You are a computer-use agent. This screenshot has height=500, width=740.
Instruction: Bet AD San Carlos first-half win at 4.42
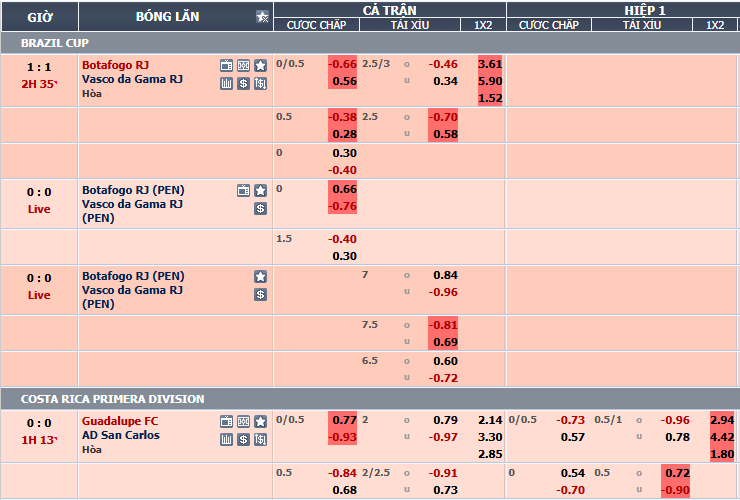722,437
